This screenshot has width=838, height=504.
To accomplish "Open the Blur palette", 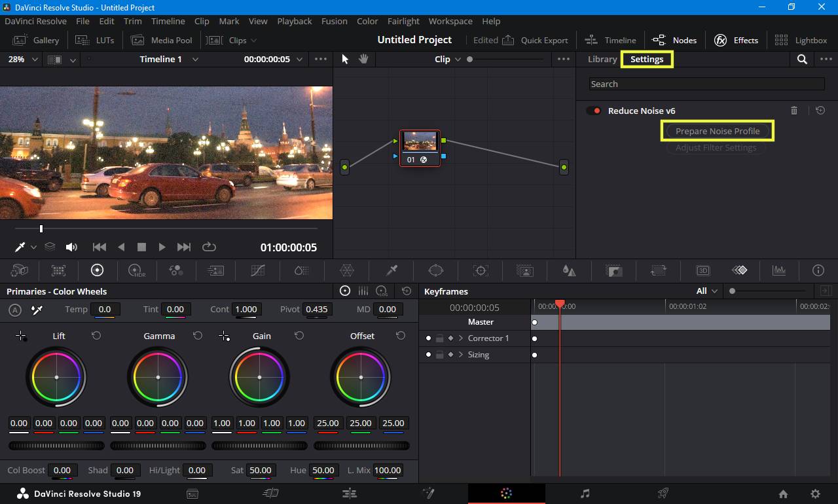I will [569, 270].
